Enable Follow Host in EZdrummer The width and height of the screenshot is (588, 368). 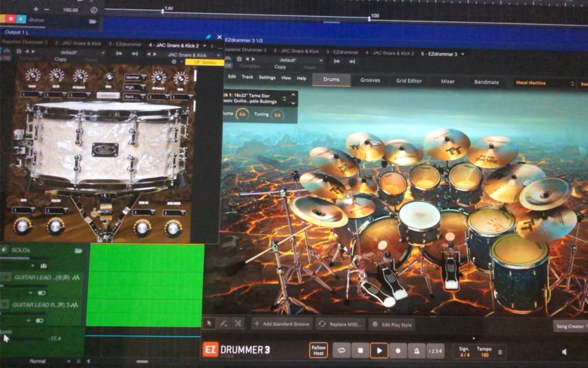tap(318, 350)
